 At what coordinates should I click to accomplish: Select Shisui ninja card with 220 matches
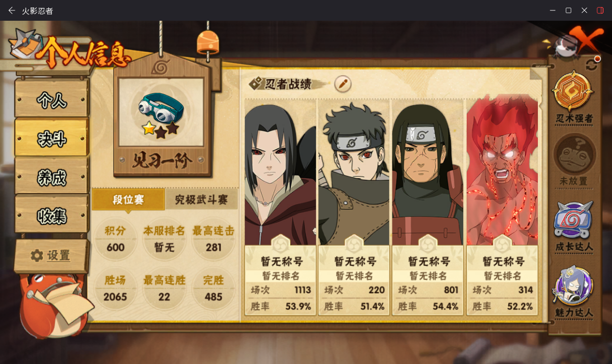coord(354,206)
